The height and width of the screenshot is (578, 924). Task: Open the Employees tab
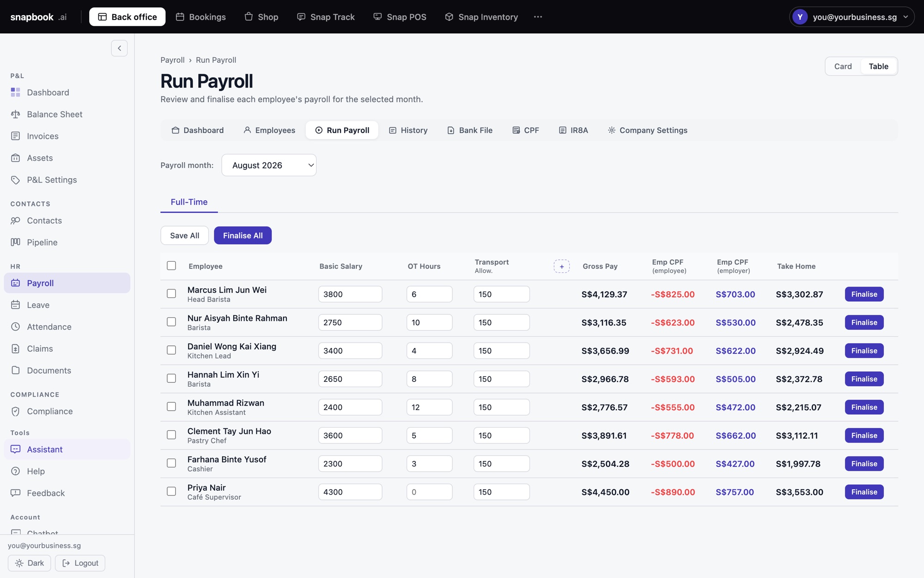point(269,130)
